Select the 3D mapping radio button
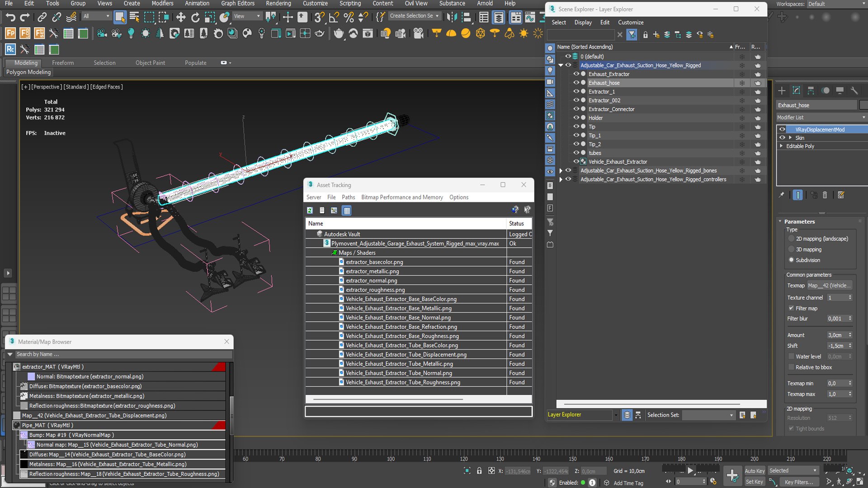This screenshot has height=488, width=868. tap(791, 249)
